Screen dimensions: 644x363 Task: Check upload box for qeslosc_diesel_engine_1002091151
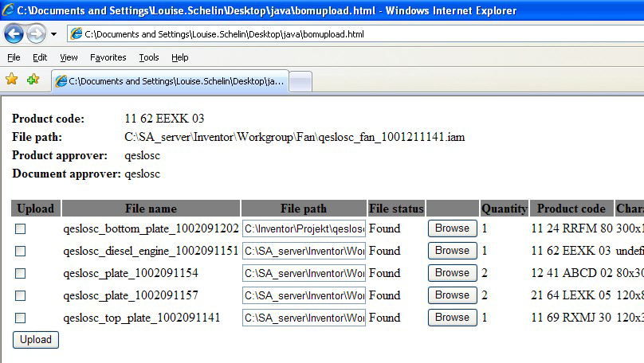click(x=20, y=251)
